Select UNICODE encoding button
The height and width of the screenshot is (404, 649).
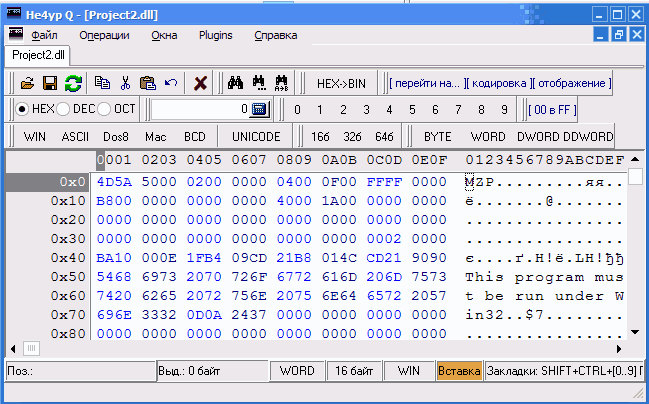tap(256, 137)
